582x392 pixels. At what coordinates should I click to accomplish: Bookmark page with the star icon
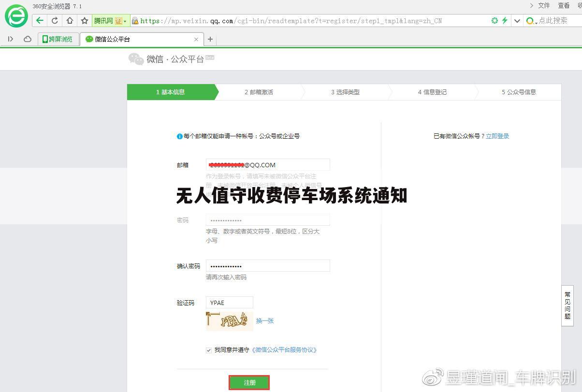[x=85, y=21]
